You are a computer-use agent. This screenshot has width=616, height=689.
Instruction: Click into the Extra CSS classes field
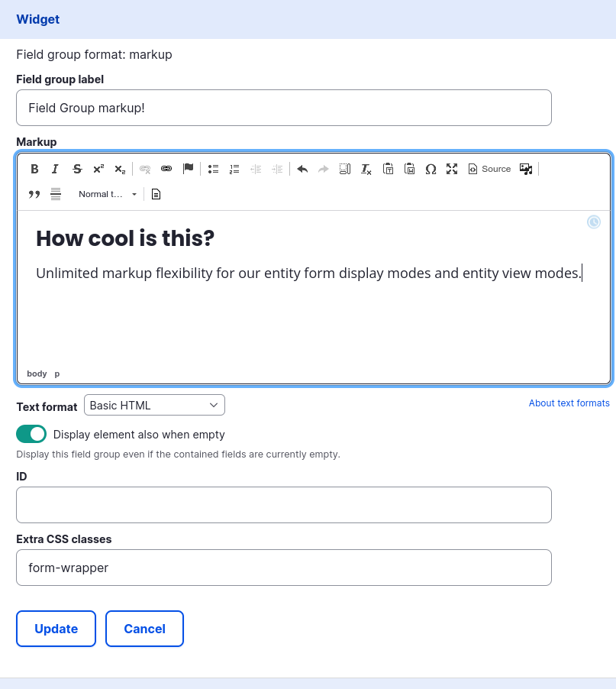coord(283,568)
